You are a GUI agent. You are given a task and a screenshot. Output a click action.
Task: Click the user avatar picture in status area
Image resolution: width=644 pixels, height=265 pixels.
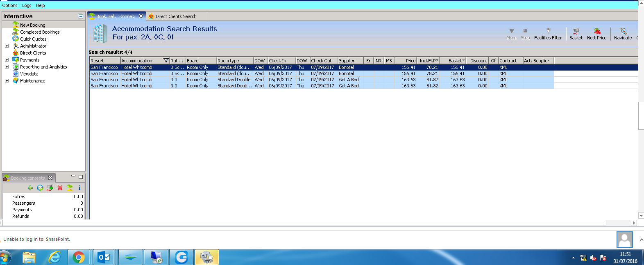(x=625, y=240)
